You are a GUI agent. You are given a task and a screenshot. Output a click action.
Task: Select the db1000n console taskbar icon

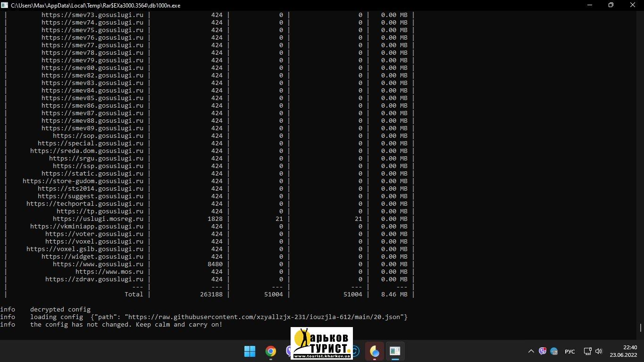pyautogui.click(x=395, y=351)
